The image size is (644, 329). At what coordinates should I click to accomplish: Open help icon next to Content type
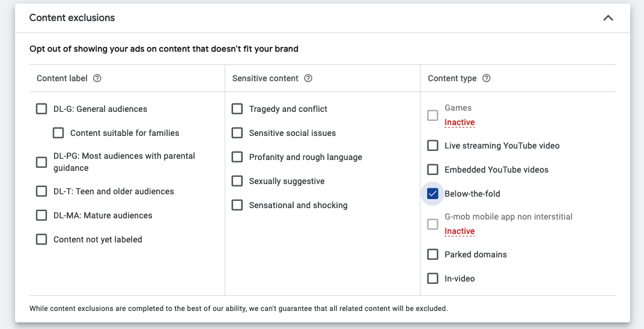(486, 78)
